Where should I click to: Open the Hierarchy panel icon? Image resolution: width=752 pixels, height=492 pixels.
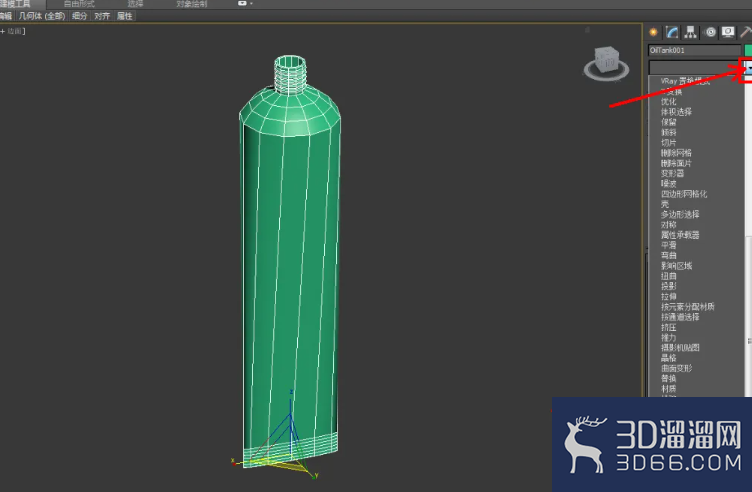(691, 32)
